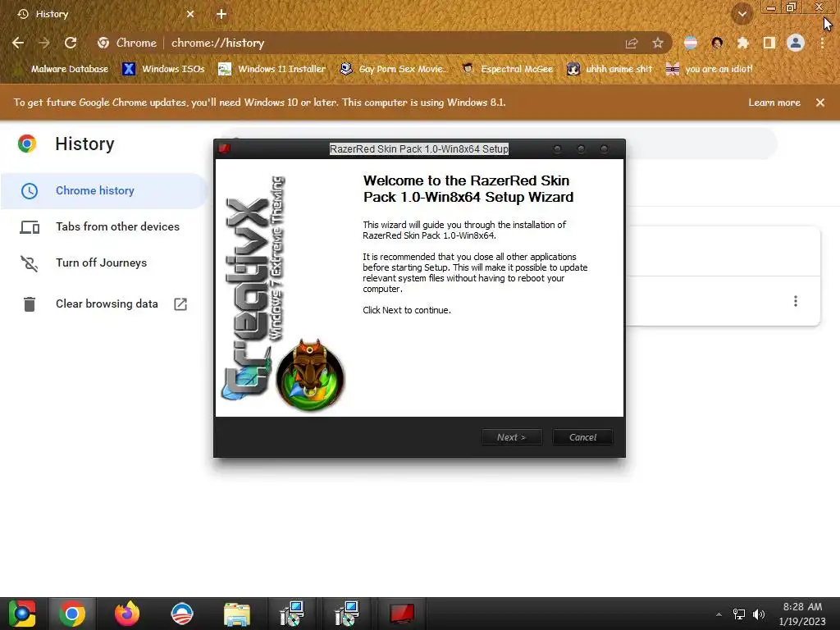Close the History tab
The width and height of the screenshot is (840, 630).
[190, 14]
